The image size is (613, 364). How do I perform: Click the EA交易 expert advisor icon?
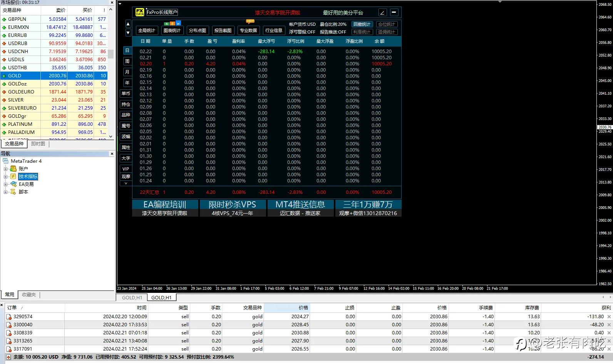click(x=13, y=184)
